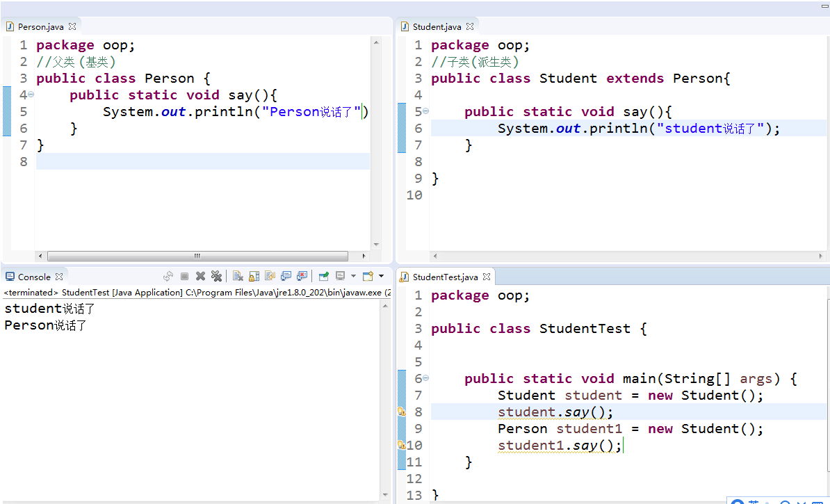Image resolution: width=830 pixels, height=504 pixels.
Task: Click right arrow of Person.java horizontal scrollbar
Action: 364,256
